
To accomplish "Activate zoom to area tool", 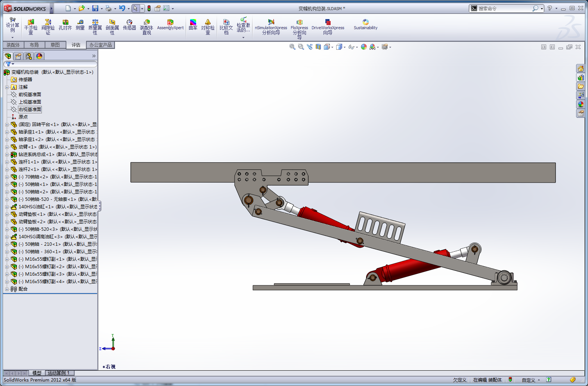I will 301,47.
